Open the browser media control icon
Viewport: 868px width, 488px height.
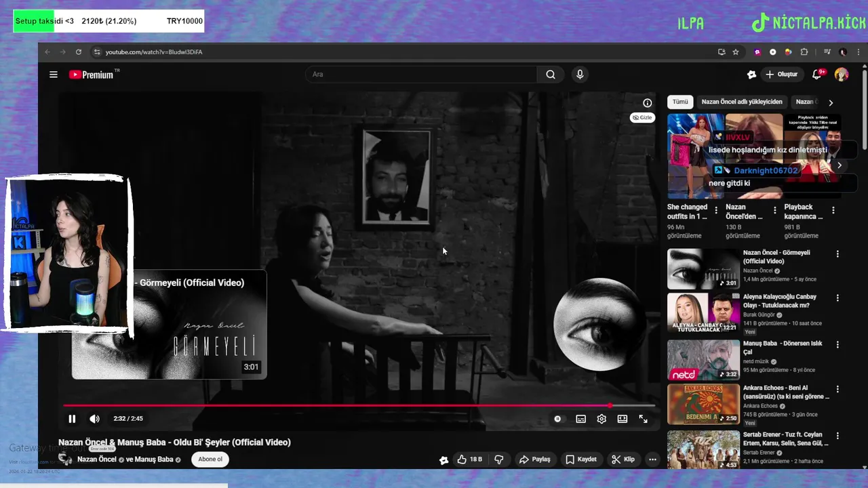coord(827,52)
